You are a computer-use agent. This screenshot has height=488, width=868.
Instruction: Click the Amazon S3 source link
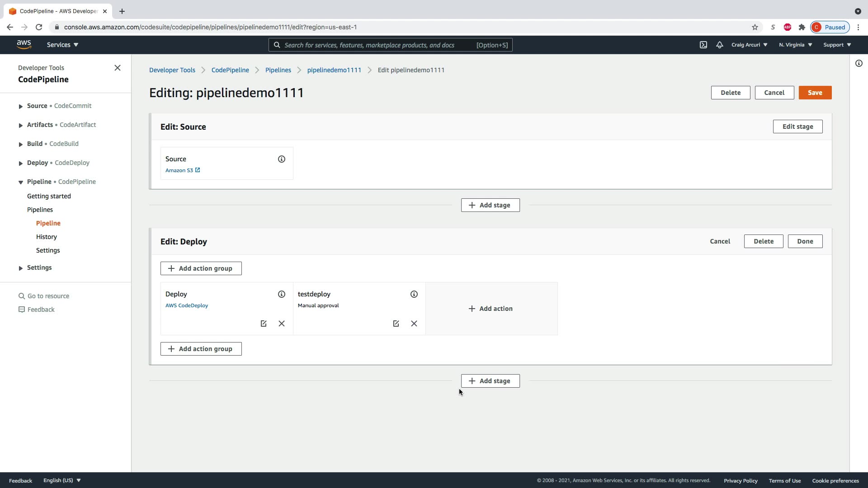179,170
